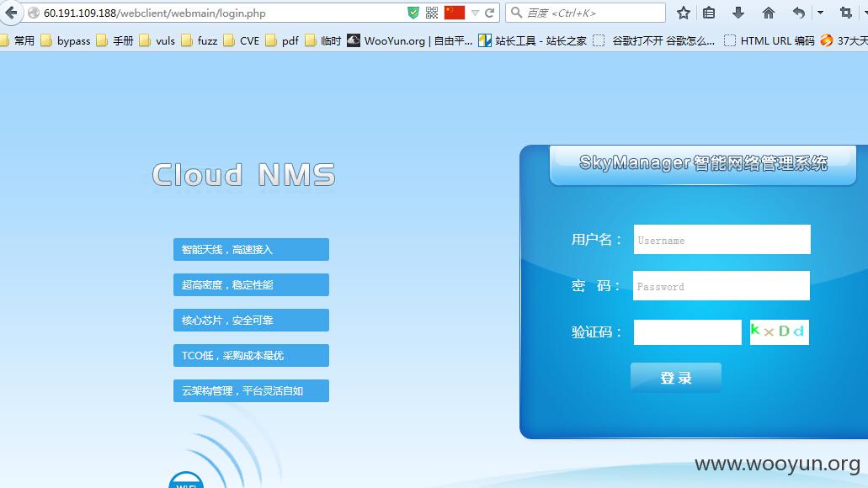The image size is (868, 488).
Task: Open the 临时 bookmarks folder
Action: (x=323, y=40)
